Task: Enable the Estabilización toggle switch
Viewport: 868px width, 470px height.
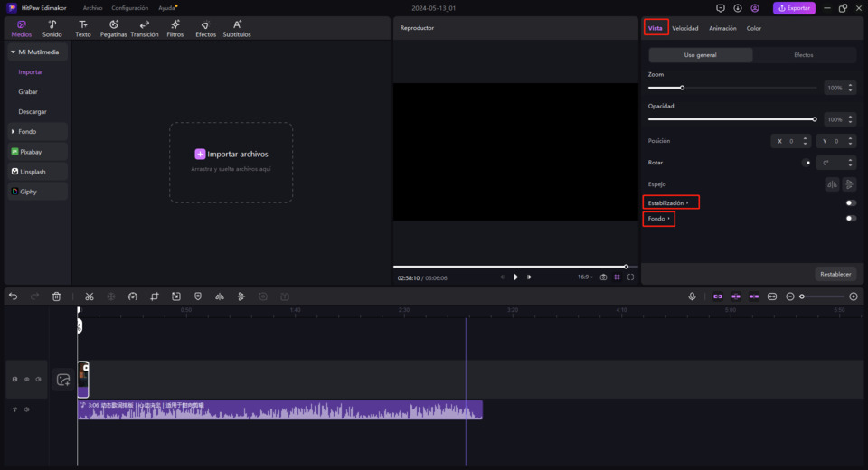Action: [x=851, y=203]
